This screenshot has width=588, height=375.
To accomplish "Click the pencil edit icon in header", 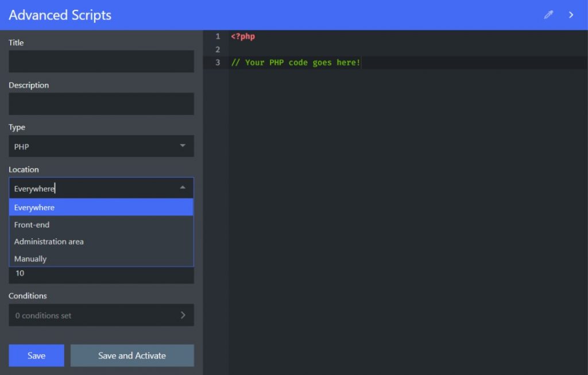I will pos(548,15).
